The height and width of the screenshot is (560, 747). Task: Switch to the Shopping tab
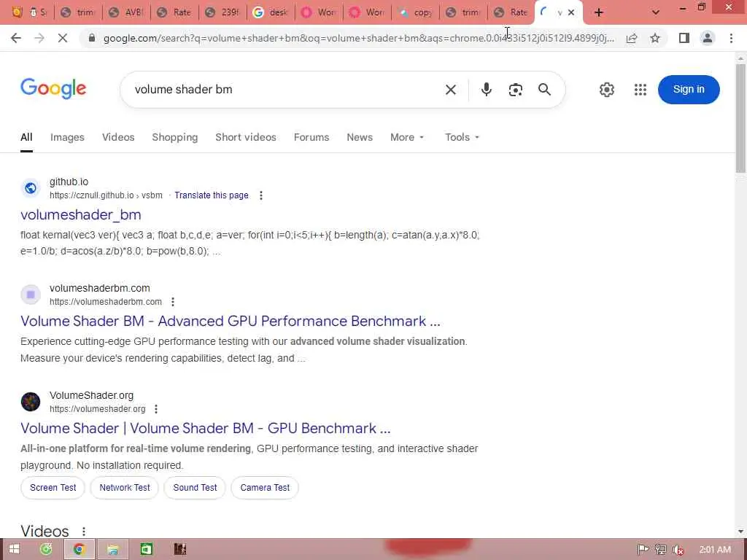point(175,137)
